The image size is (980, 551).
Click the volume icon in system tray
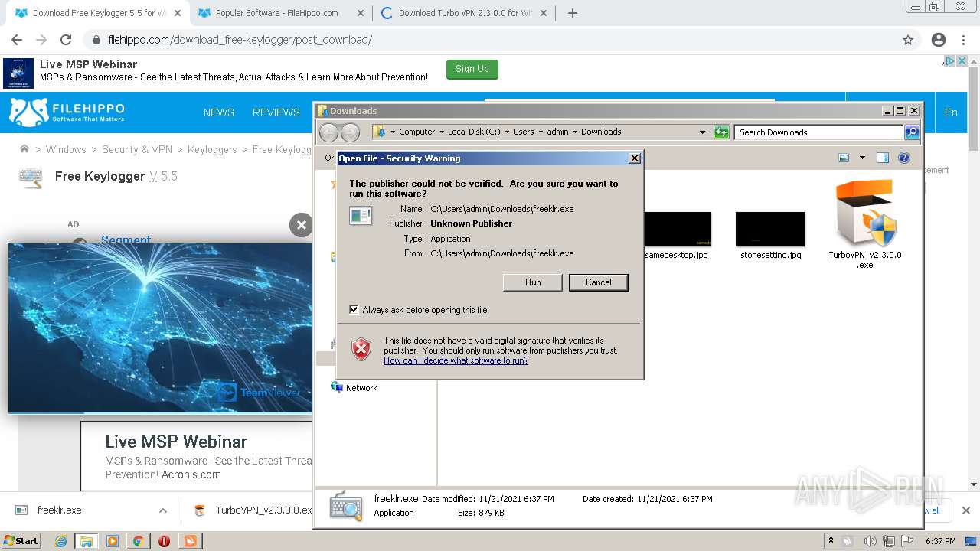[869, 541]
